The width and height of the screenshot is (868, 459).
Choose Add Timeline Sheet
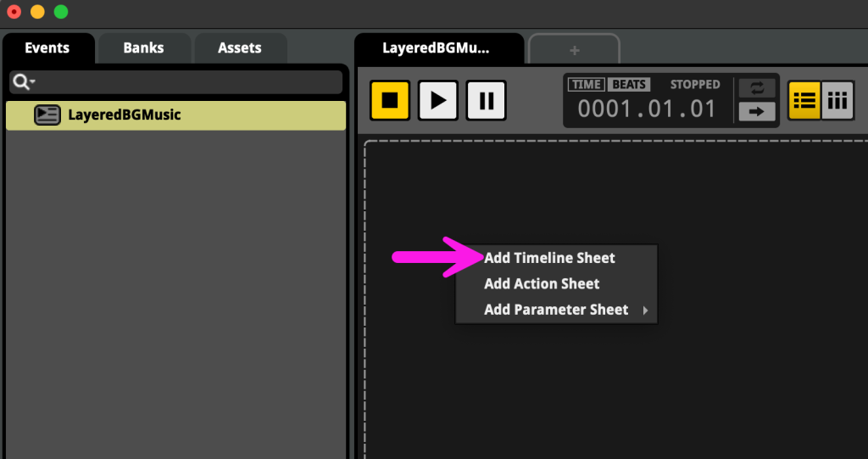pyautogui.click(x=549, y=258)
